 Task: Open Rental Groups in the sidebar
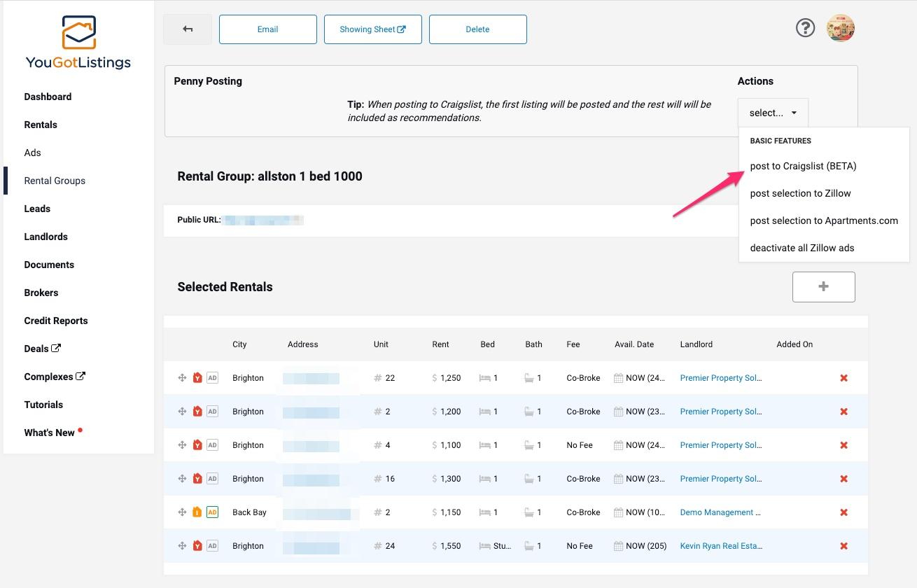pyautogui.click(x=55, y=181)
